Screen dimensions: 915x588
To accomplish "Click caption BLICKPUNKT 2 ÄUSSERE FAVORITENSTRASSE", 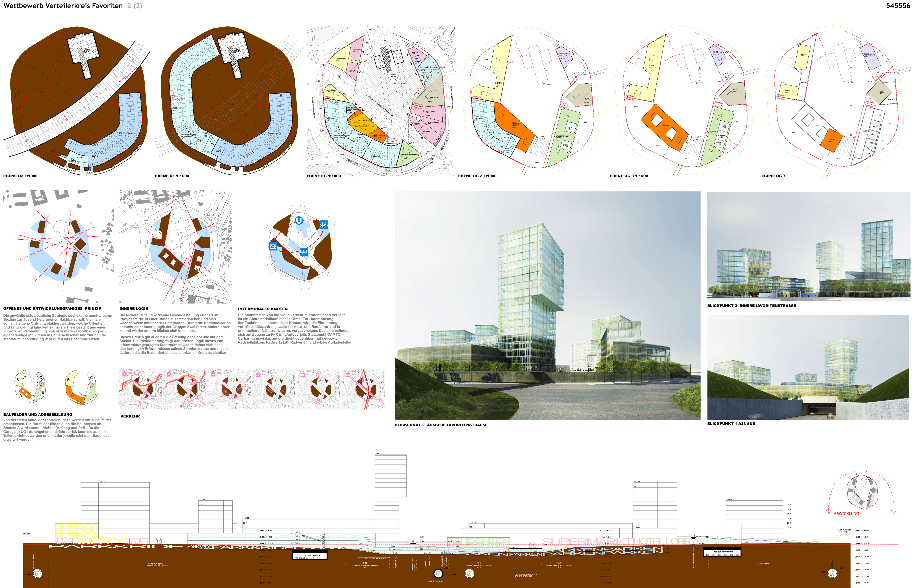I will (x=441, y=425).
